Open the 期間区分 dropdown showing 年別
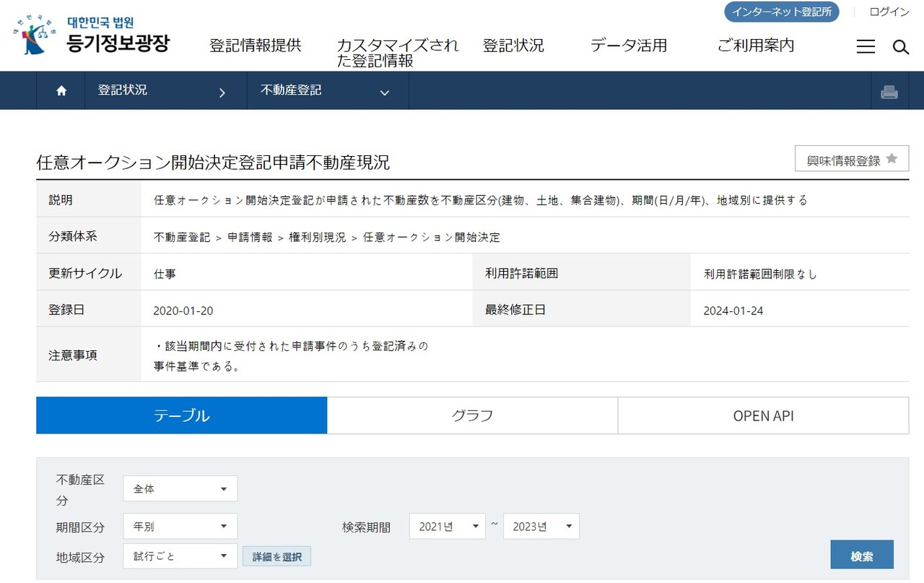 tap(180, 526)
